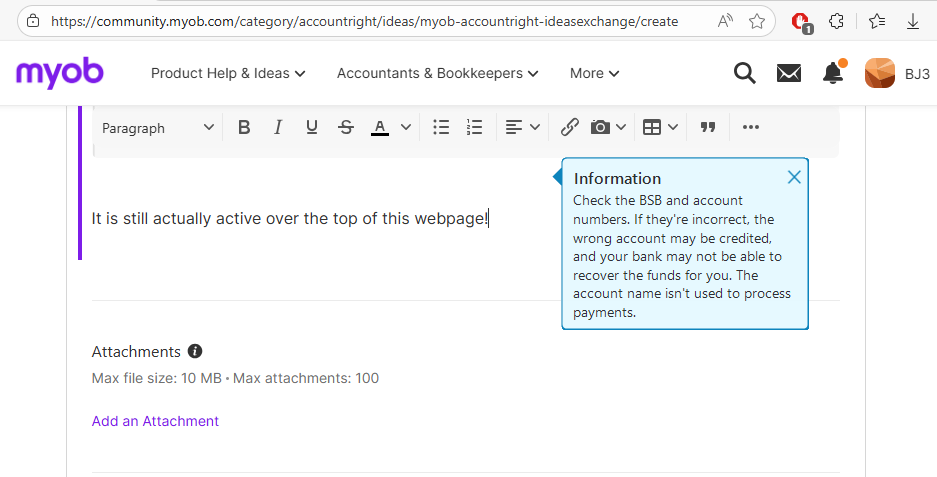Open text alignment dropdown
The width and height of the screenshot is (937, 477).
(522, 127)
